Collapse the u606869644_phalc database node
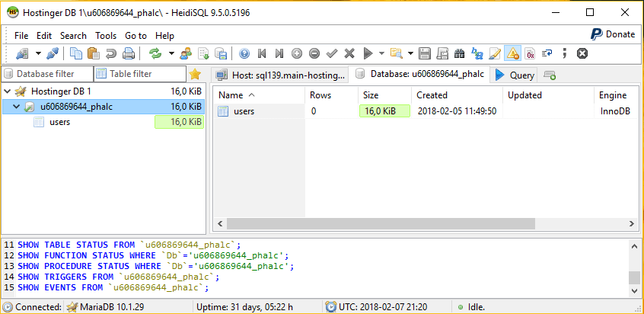644x314 pixels. (17, 107)
